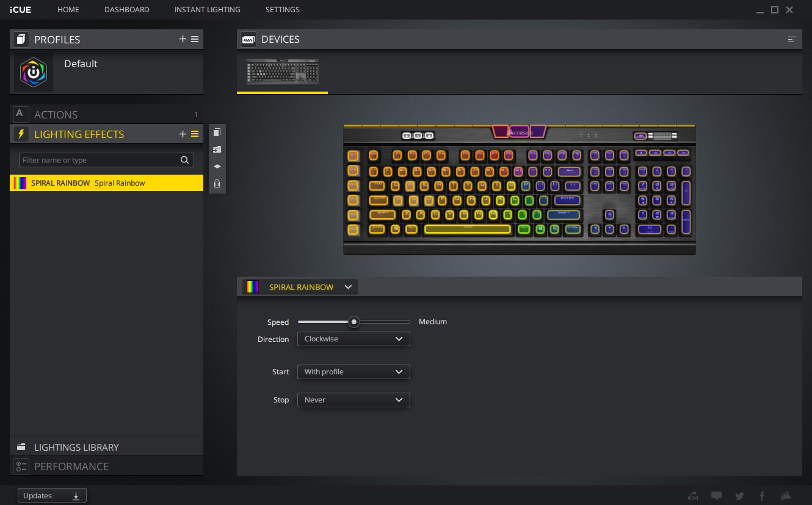This screenshot has width=812, height=505.
Task: Click the Lightings Library folder icon
Action: pos(21,447)
